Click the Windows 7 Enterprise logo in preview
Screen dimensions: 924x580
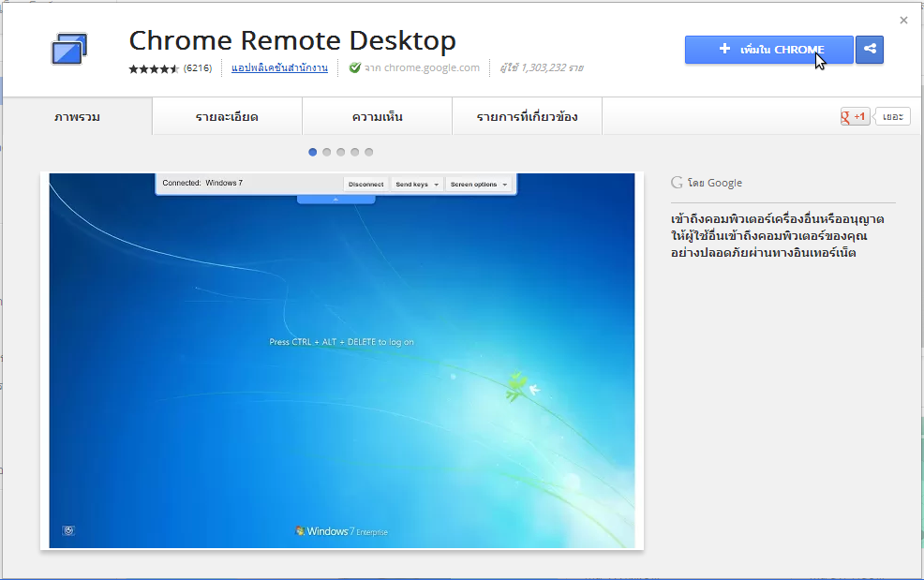tap(341, 531)
